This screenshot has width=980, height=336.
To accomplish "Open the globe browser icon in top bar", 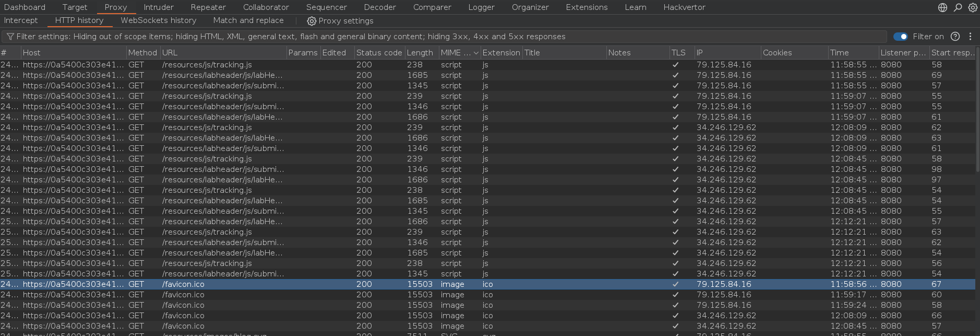I will [x=942, y=7].
